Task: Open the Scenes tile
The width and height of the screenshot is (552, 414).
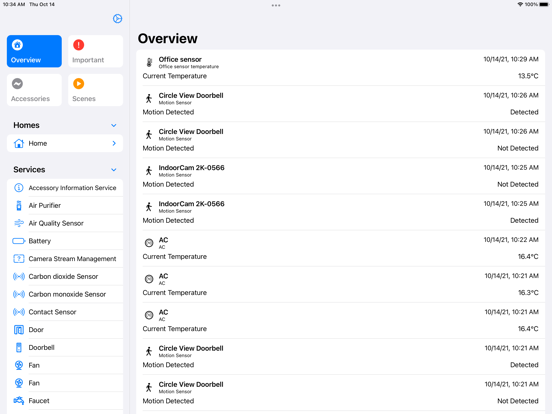Action: (x=95, y=90)
